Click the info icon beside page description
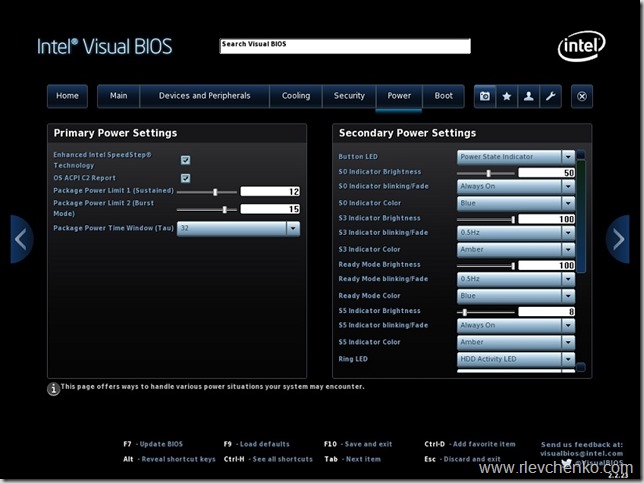 [54, 389]
